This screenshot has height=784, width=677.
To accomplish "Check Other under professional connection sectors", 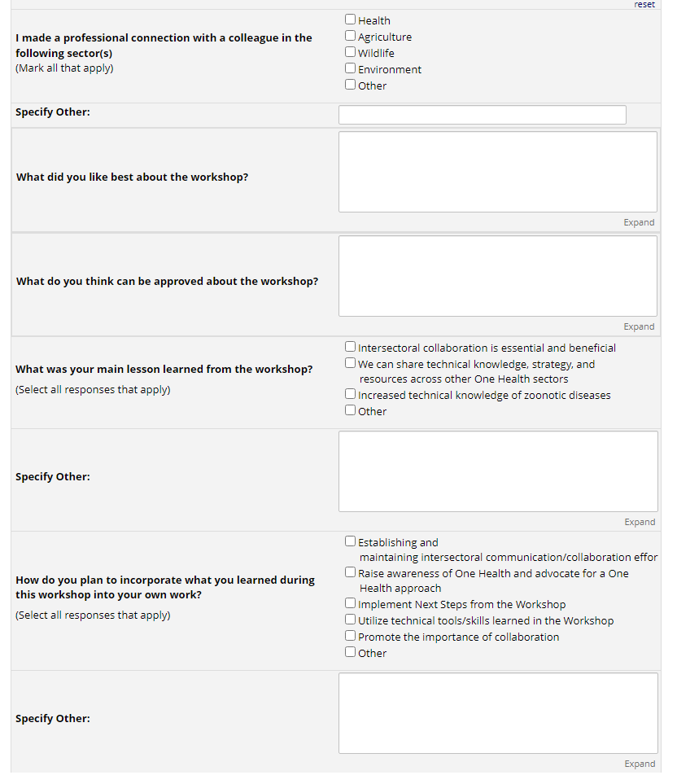I will click(350, 85).
